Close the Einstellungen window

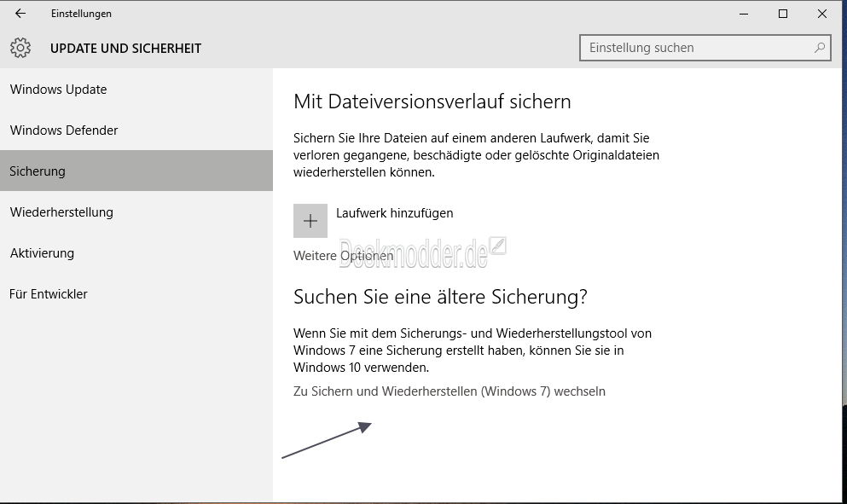click(x=822, y=14)
